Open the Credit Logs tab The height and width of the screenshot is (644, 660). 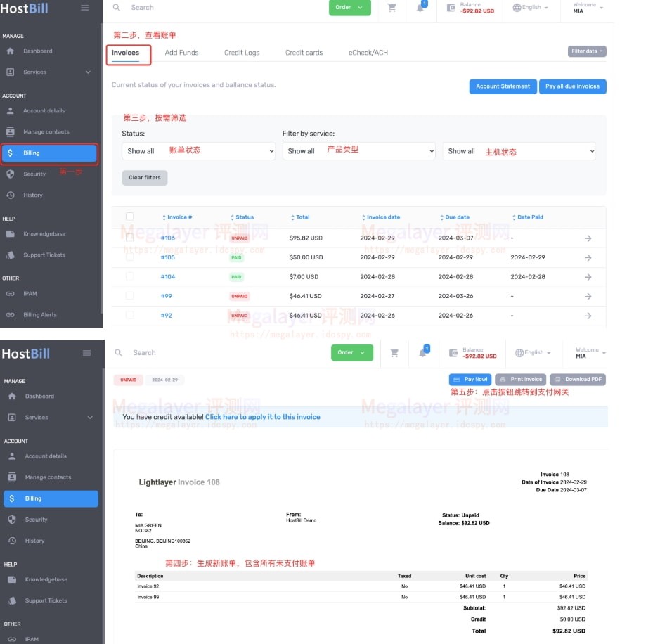[242, 53]
